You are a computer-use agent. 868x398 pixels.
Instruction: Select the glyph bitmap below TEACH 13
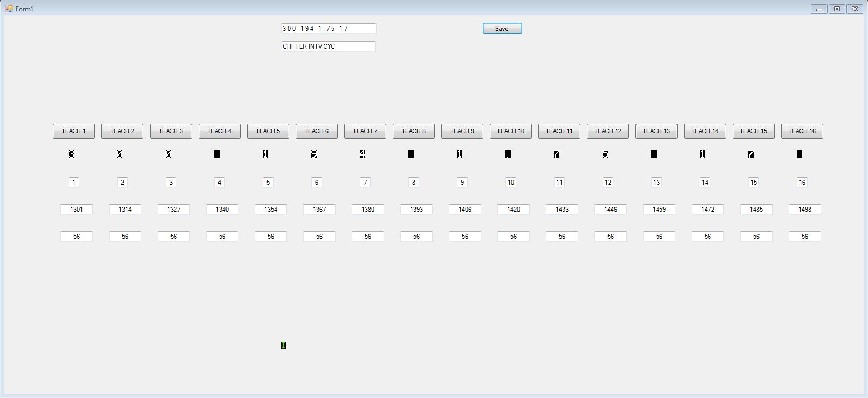pos(654,154)
